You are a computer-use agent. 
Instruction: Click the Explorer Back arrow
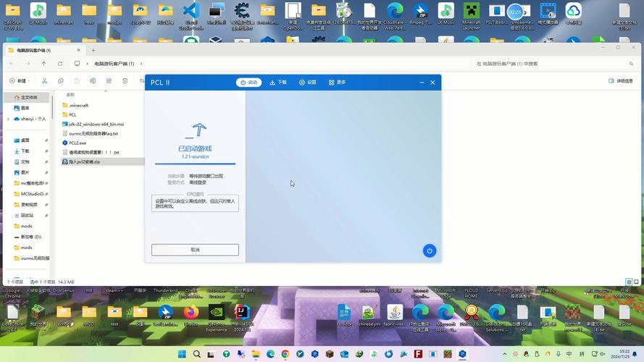tap(12, 64)
